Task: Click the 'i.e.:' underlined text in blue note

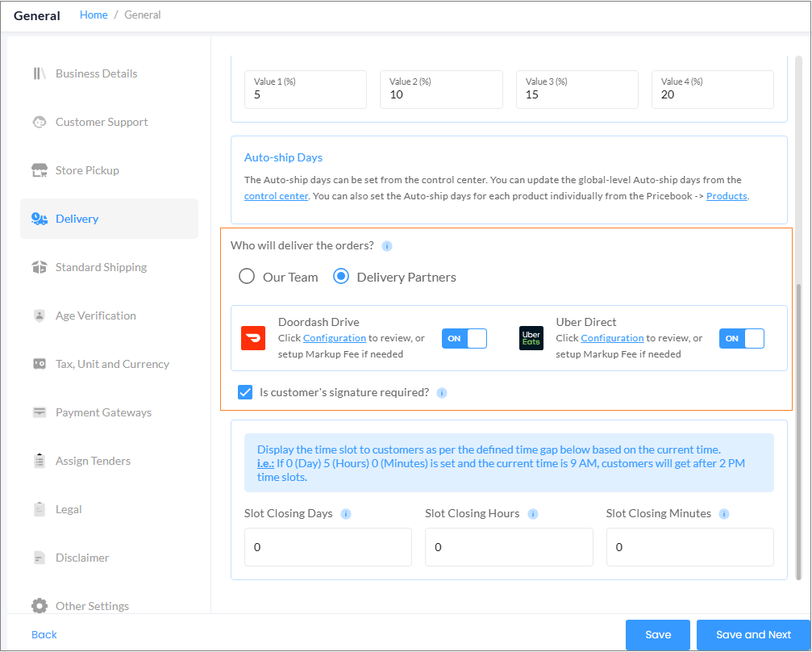Action: point(265,463)
